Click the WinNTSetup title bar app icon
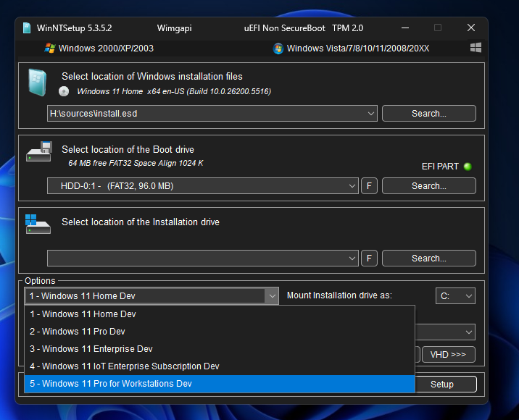The width and height of the screenshot is (519, 420). point(27,28)
